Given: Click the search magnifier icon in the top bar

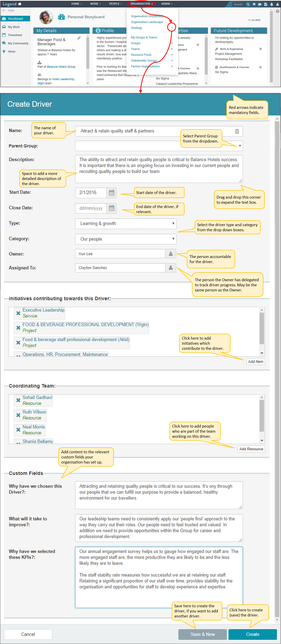Looking at the screenshot, I should [x=248, y=4].
